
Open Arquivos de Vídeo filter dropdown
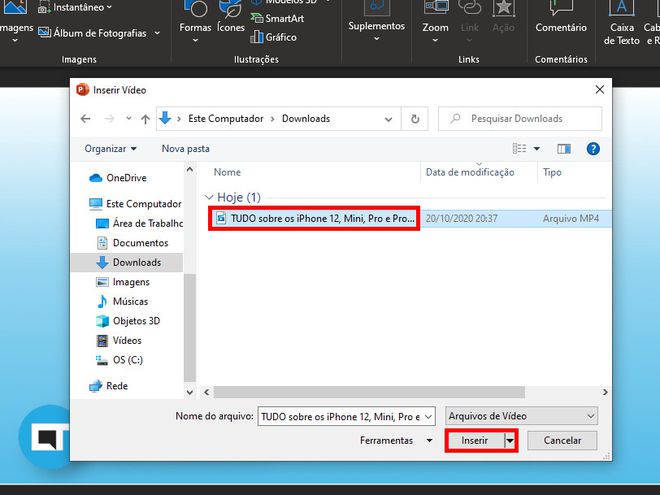(521, 416)
